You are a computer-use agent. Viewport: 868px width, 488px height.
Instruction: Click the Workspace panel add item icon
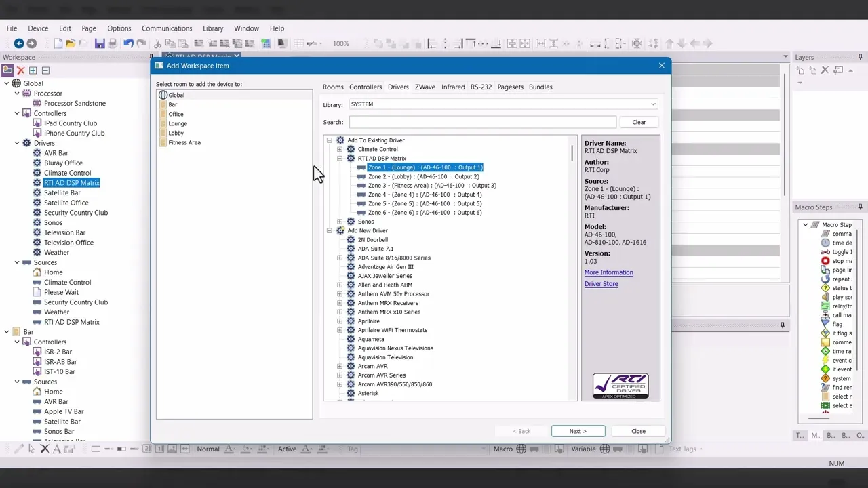8,70
